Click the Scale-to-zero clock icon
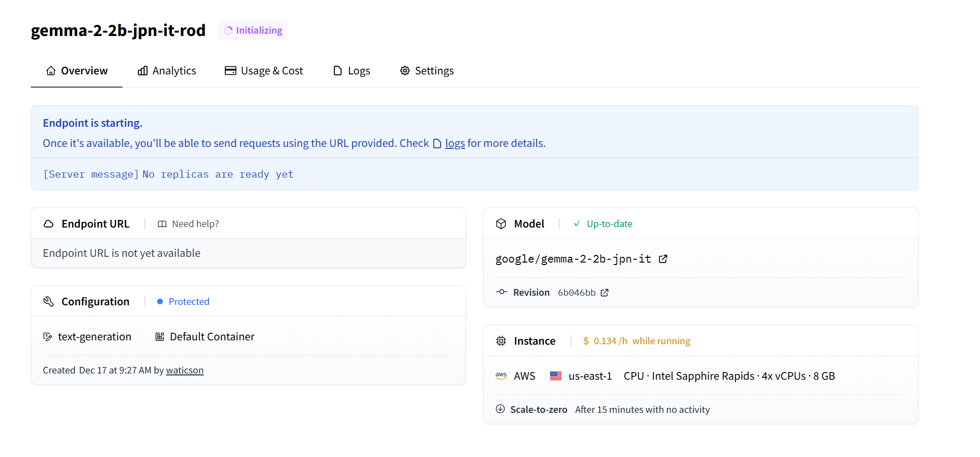The height and width of the screenshot is (457, 980). tap(500, 409)
